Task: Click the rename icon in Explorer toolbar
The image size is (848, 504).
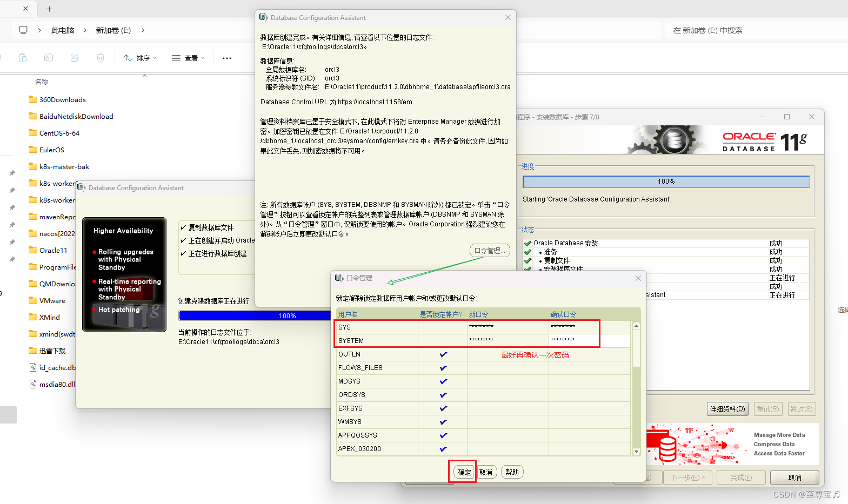Action: click(x=49, y=58)
